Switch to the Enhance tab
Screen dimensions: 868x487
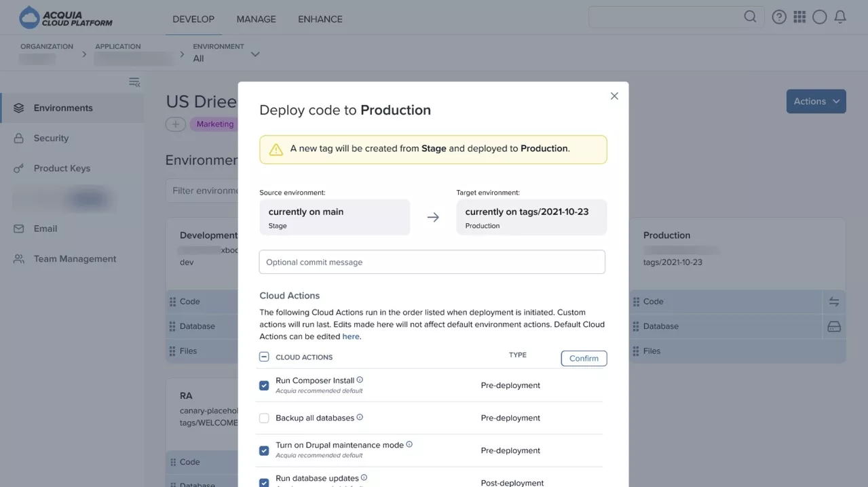pos(320,19)
